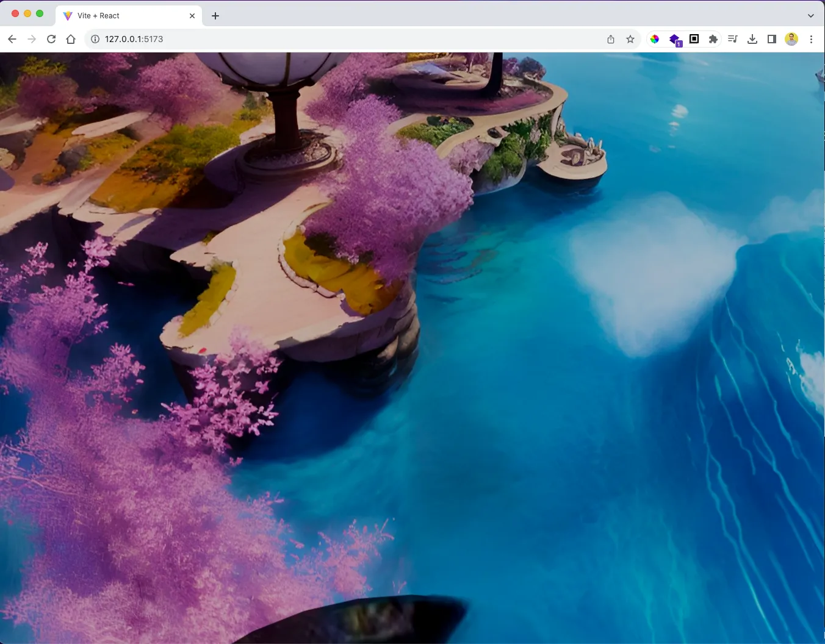
Task: Open the Chrome three-dot menu
Action: click(x=811, y=39)
